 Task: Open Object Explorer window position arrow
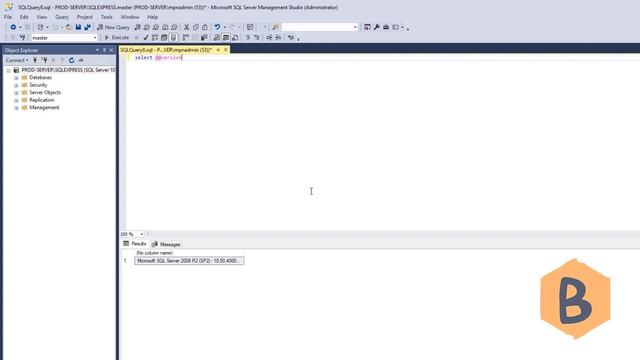point(97,50)
